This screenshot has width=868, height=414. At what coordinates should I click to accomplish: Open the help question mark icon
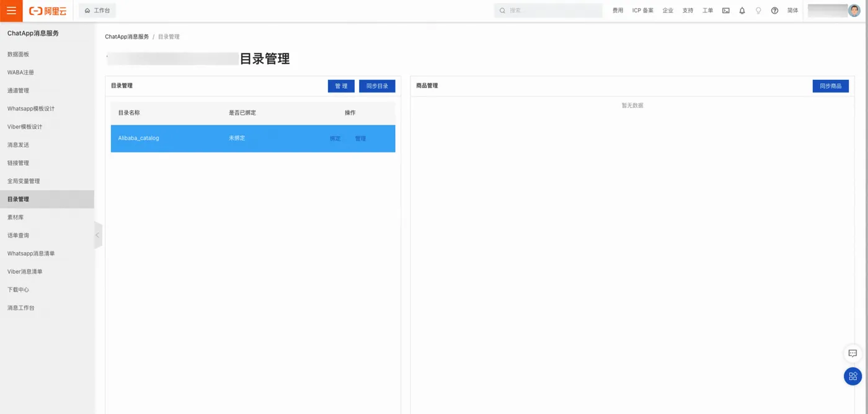[774, 11]
